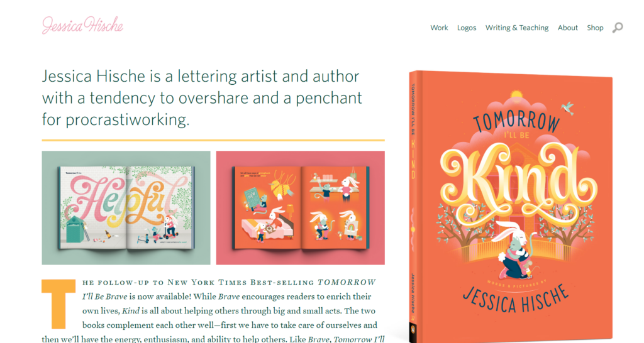Go to the Logos page
Screen dimensions: 644x343
(x=467, y=28)
